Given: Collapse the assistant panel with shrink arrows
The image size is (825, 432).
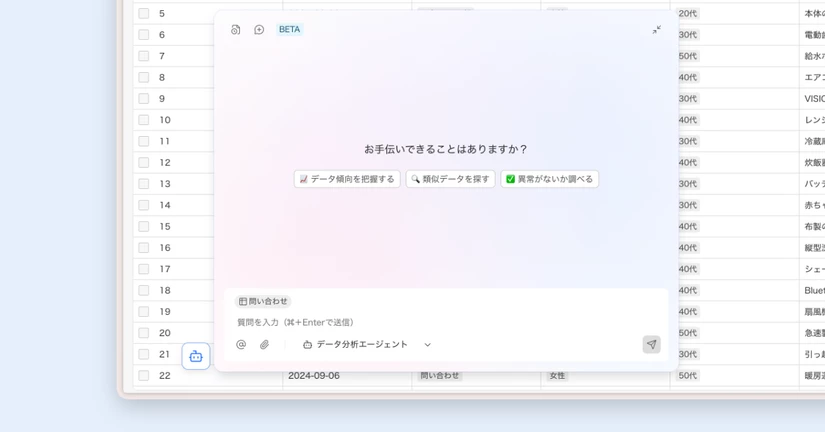Looking at the screenshot, I should [x=657, y=29].
